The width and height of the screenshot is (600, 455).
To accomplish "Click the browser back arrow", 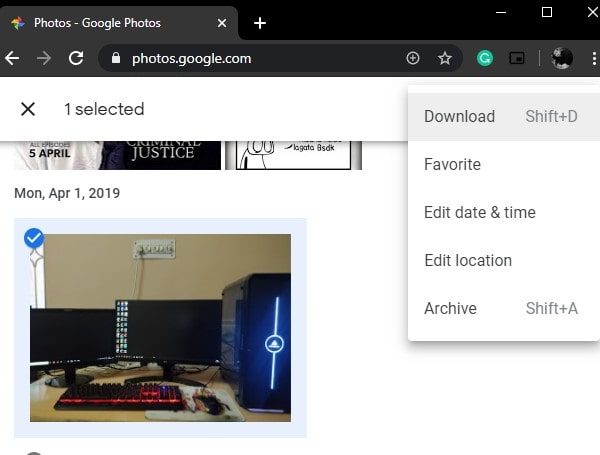I will click(12, 59).
